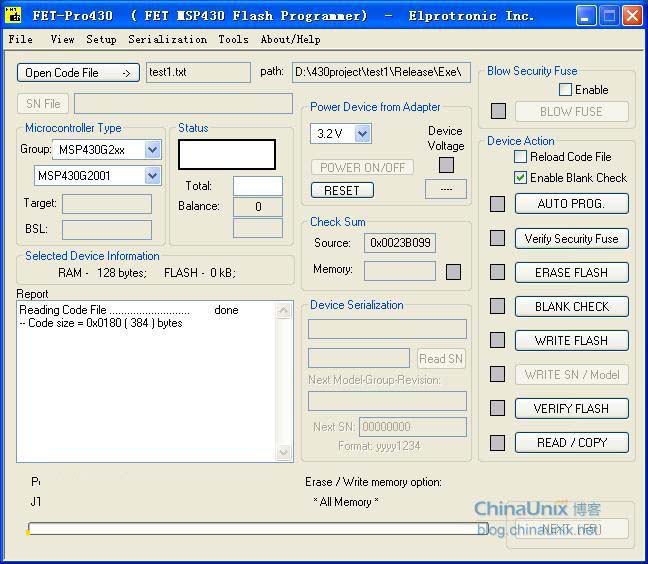Click the ERASE FLASH button
The width and height of the screenshot is (648, 564).
coord(572,272)
